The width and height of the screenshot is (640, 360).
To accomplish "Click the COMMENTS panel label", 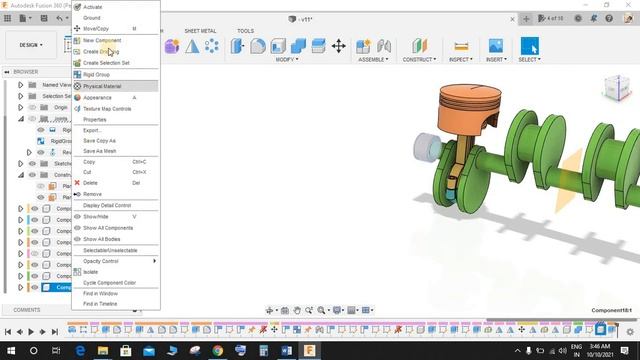I will 27,310.
